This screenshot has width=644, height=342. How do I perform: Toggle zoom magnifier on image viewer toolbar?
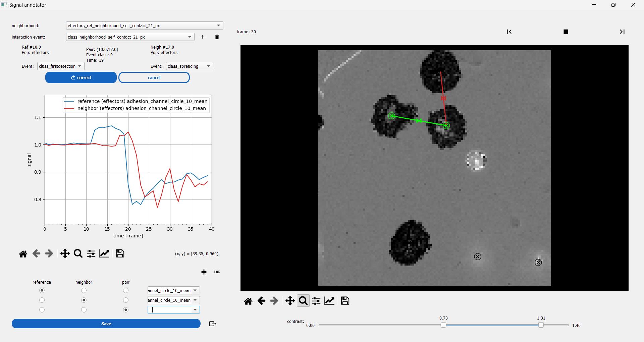(x=303, y=301)
